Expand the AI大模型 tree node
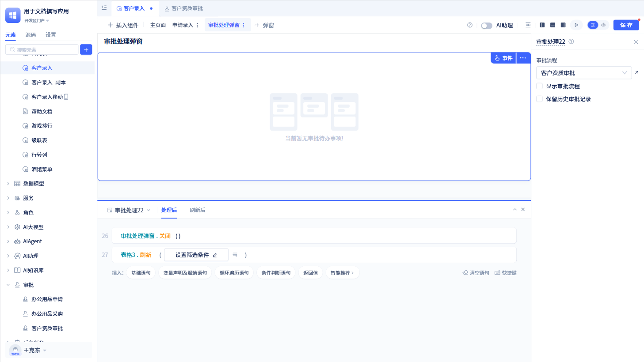Screen dimensions: 644x362 pyautogui.click(x=8, y=227)
